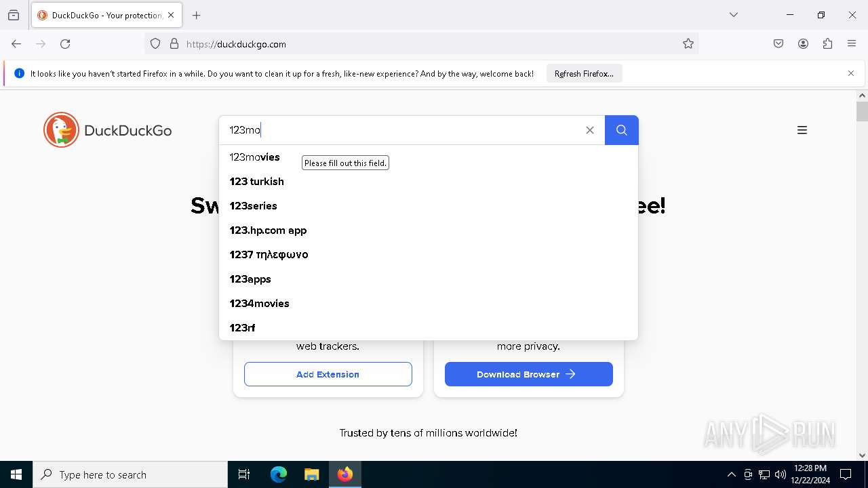Go back to previous page
This screenshot has width=868, height=488.
16,44
